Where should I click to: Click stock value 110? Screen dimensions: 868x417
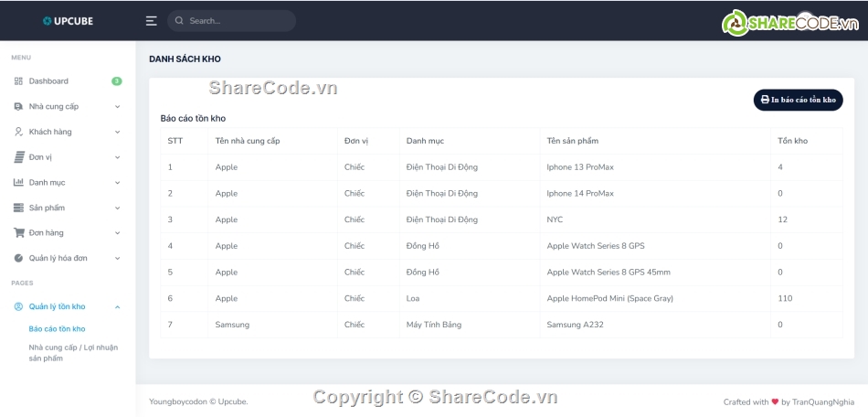tap(785, 298)
